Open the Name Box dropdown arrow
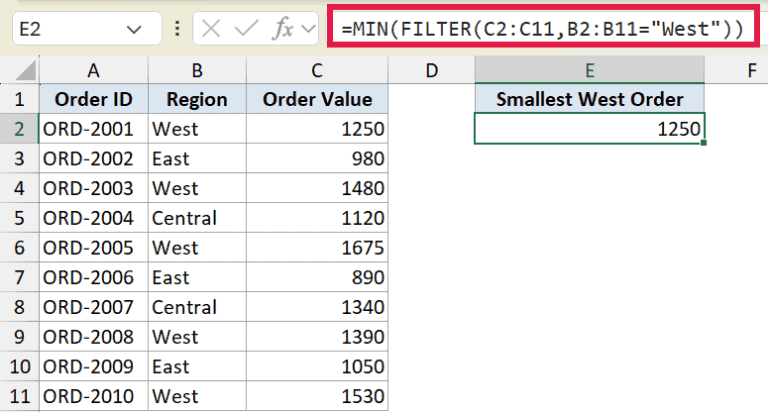 (134, 30)
